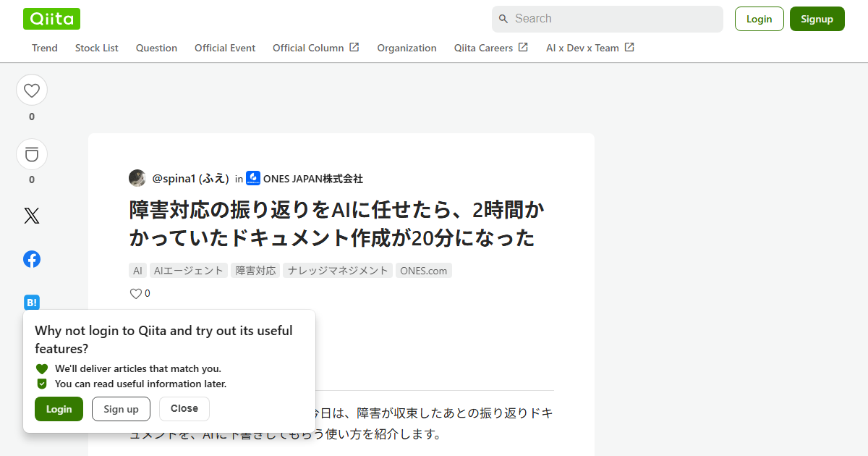Click the popup heading 'Why not login to Qiita'
The image size is (868, 456).
(x=163, y=339)
